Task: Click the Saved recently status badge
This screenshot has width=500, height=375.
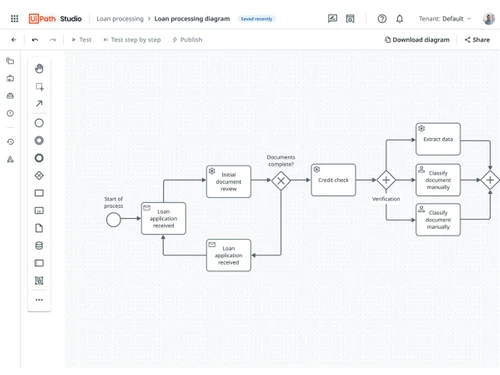Action: coord(256,19)
